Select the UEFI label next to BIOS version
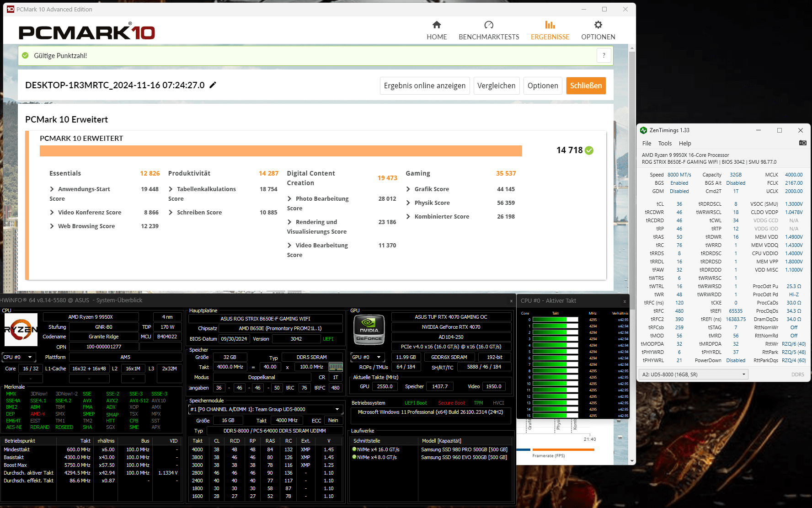This screenshot has height=508, width=812. point(328,339)
